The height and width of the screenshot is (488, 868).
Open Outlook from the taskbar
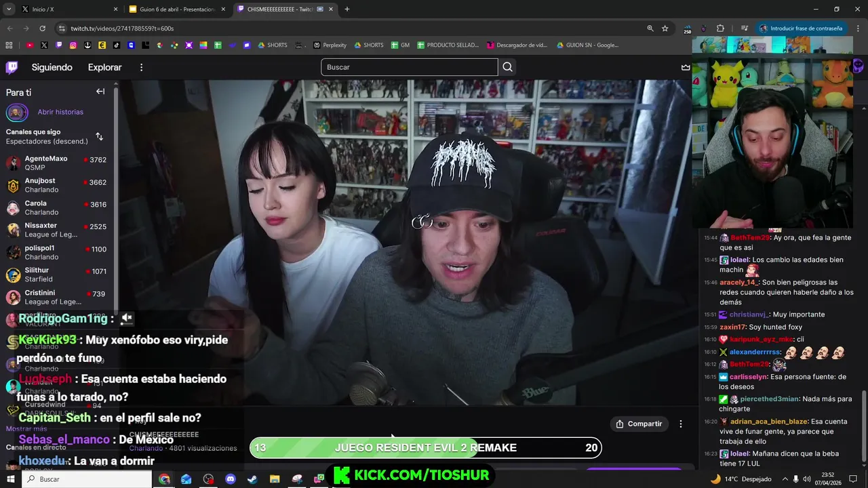(x=186, y=479)
